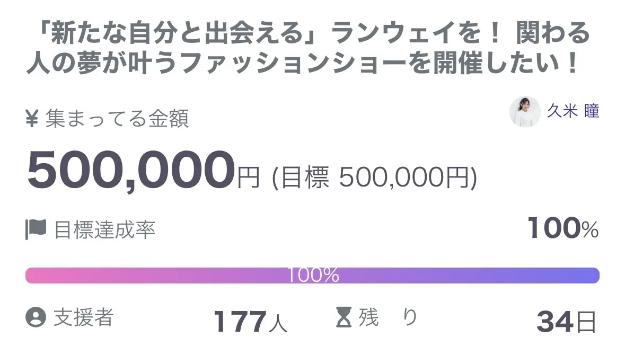
Task: Click the hourglass icon beside 残り
Action: 344,318
